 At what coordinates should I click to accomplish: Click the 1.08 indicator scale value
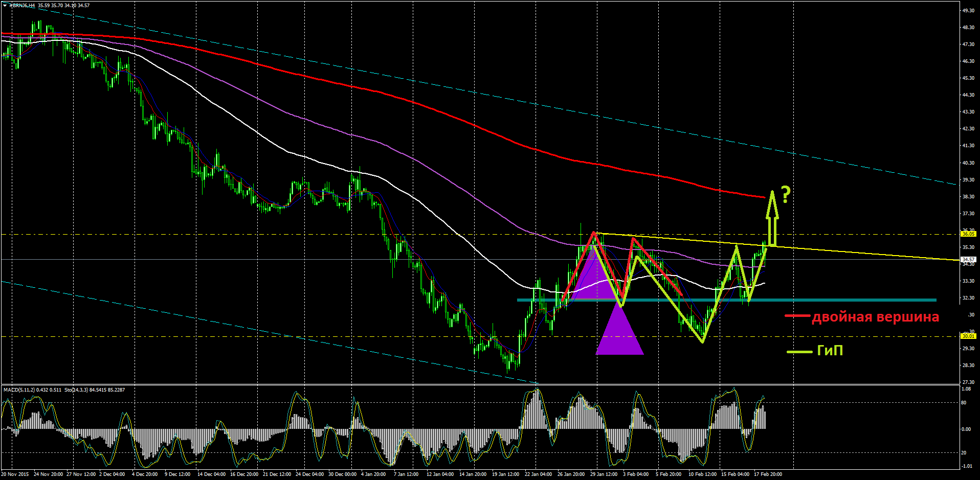coord(966,389)
